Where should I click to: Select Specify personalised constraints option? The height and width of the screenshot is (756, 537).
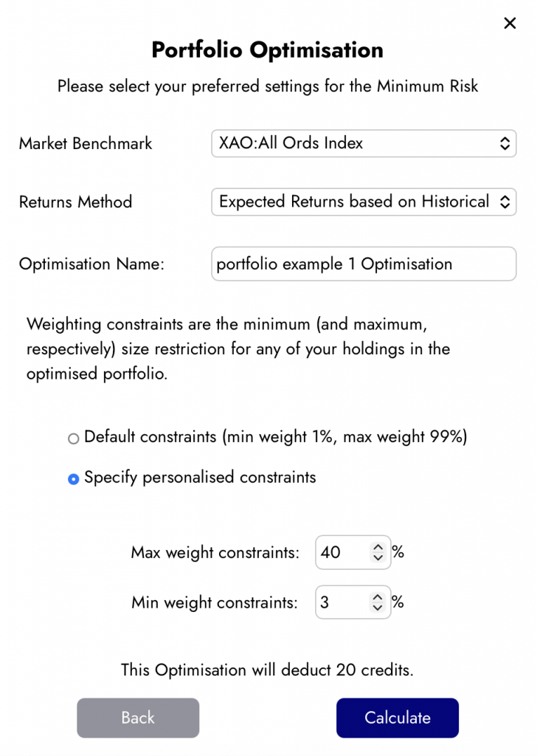point(73,478)
